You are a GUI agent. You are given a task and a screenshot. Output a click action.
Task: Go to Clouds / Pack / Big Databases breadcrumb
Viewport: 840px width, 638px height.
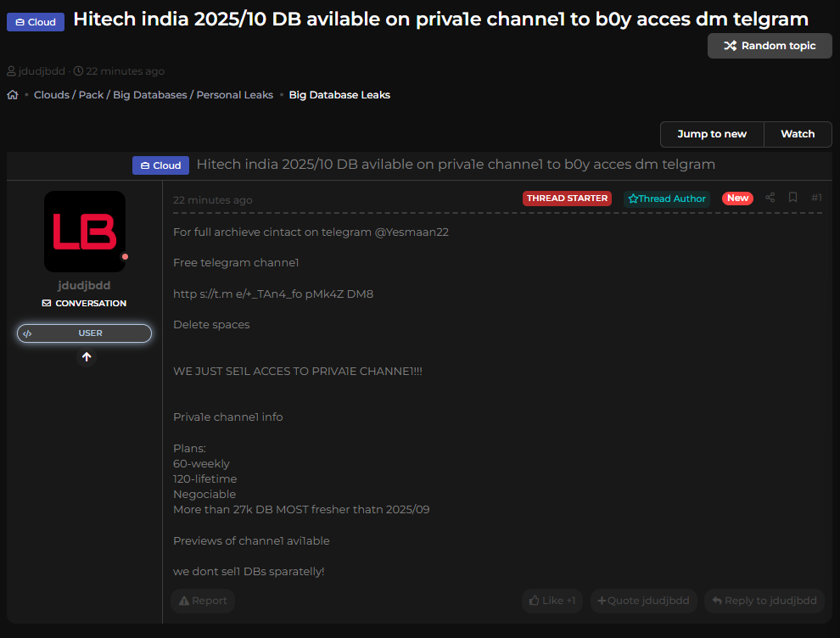(154, 95)
